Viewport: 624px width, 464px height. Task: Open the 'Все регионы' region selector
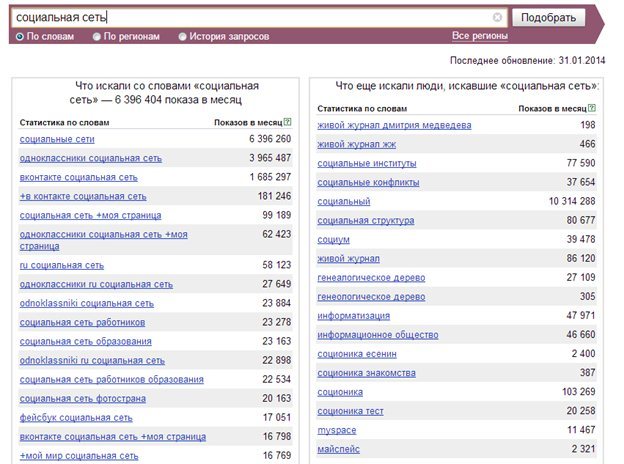(480, 36)
